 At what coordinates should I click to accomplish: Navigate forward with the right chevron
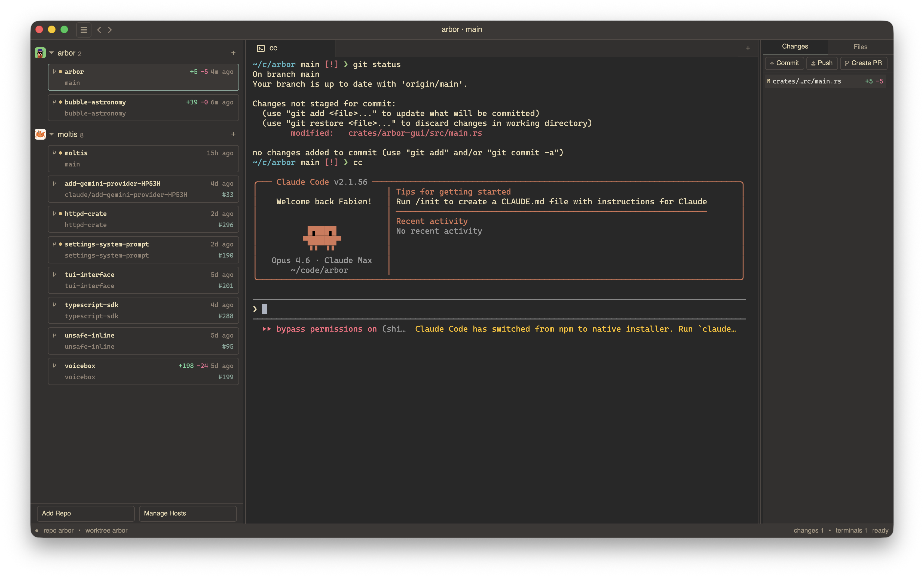tap(110, 30)
